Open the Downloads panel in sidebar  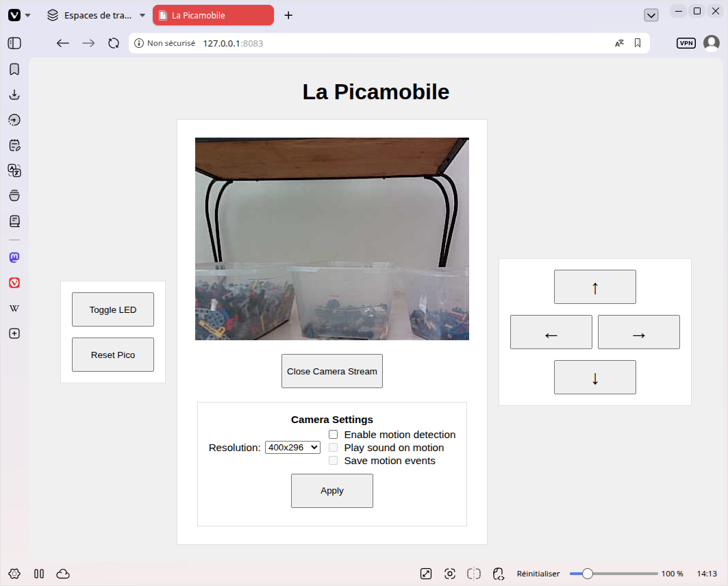(x=14, y=94)
